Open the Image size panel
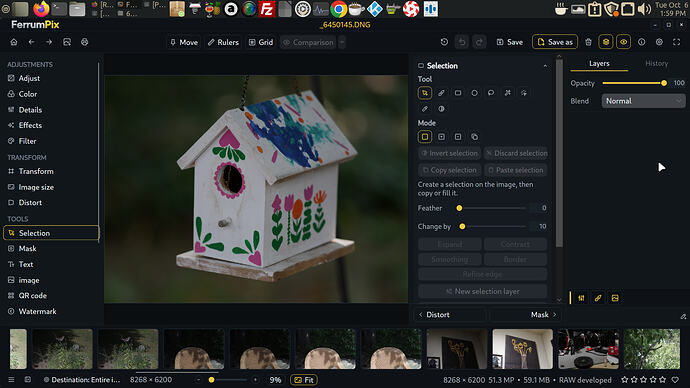This screenshot has width=690, height=388. [51, 187]
